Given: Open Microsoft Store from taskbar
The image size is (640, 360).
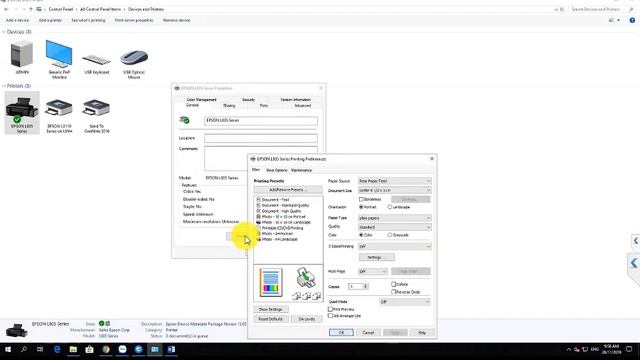Looking at the screenshot, I should click(89, 349).
